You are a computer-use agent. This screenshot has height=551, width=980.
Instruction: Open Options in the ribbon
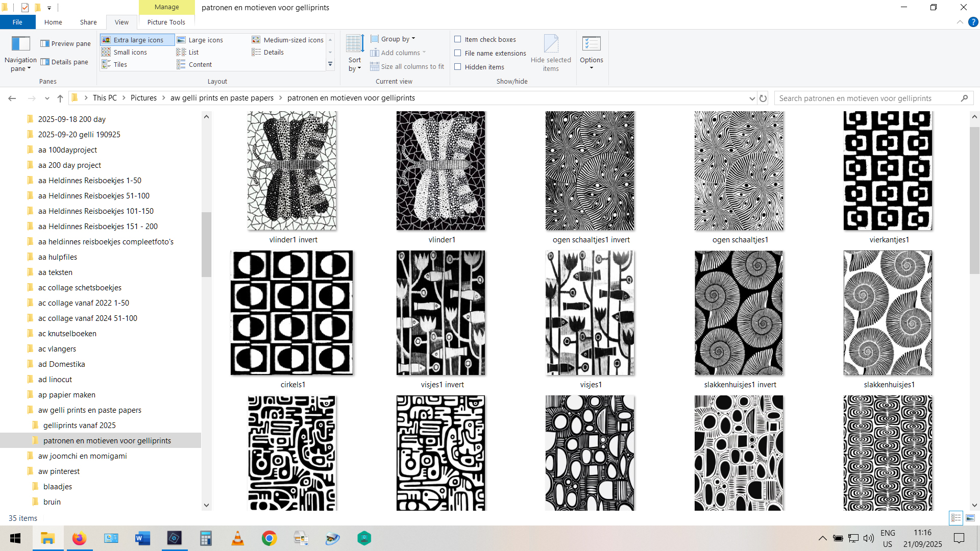(x=591, y=50)
